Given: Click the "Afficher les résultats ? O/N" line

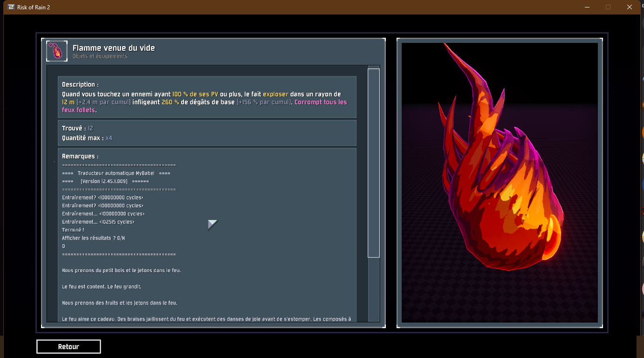Looking at the screenshot, I should coord(93,238).
